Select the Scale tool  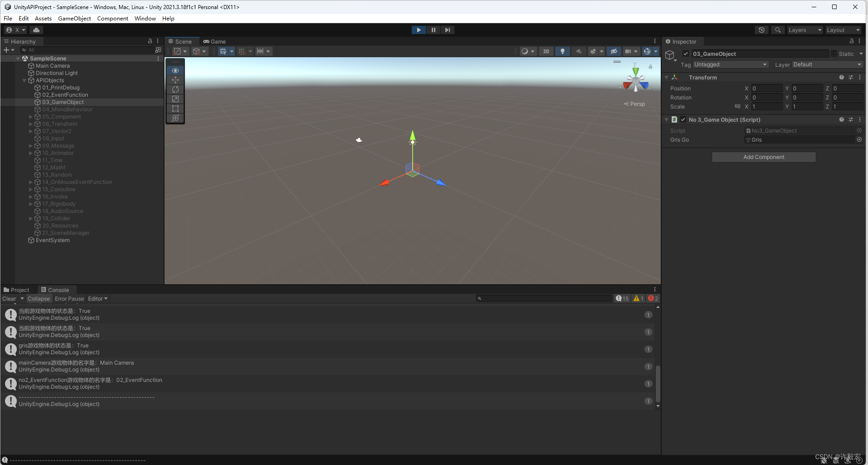[x=175, y=99]
